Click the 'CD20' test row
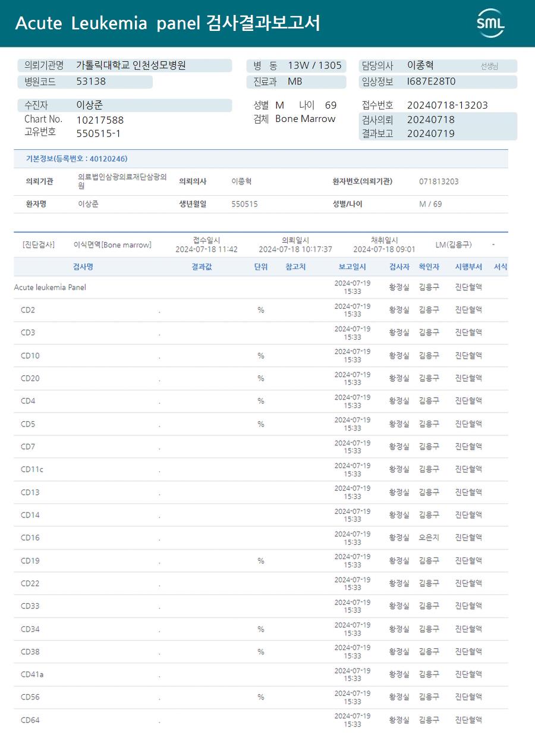 pos(261,378)
